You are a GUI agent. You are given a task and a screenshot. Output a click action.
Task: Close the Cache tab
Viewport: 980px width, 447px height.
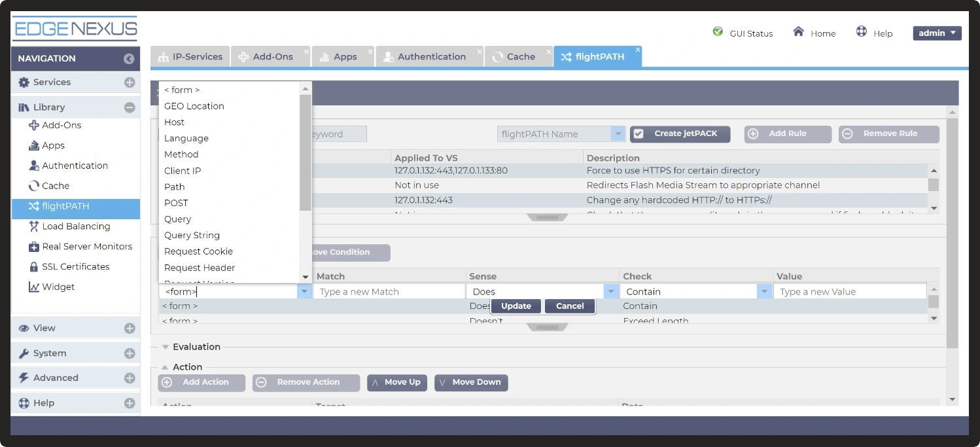pyautogui.click(x=548, y=51)
